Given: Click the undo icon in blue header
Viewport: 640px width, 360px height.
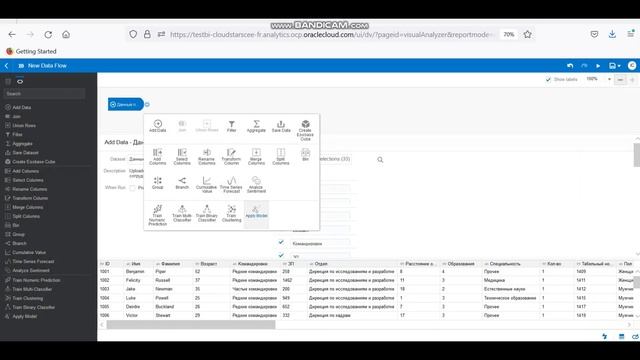Looking at the screenshot, I should pos(570,66).
